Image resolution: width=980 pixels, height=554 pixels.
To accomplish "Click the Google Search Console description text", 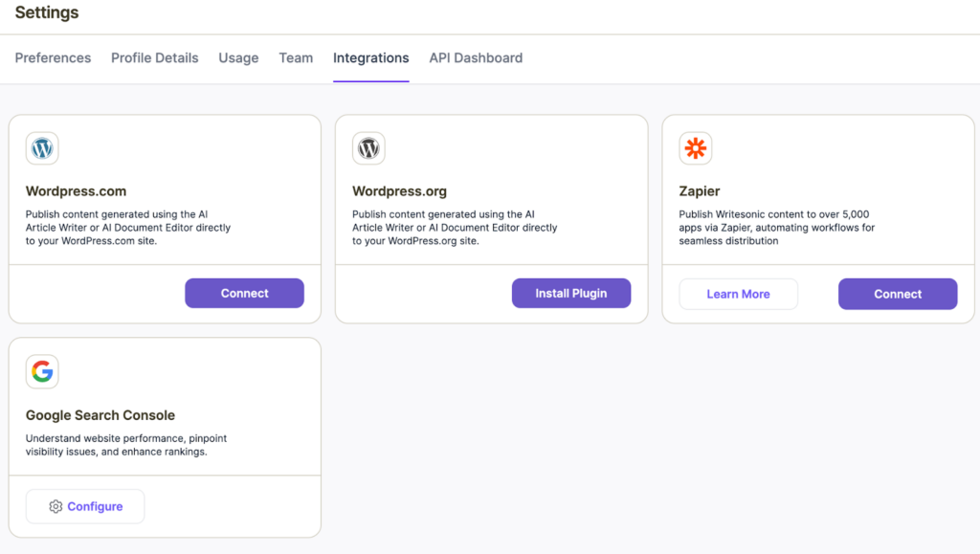I will (126, 445).
